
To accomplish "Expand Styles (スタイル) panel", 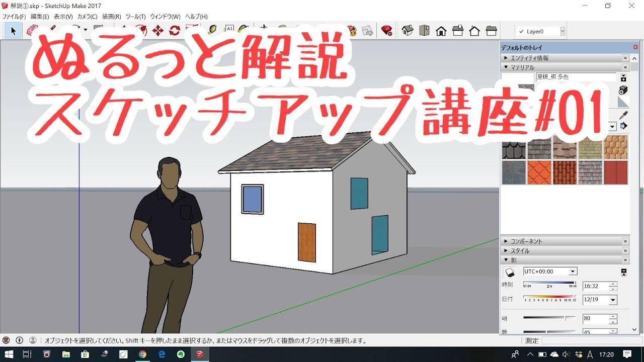I will point(506,251).
